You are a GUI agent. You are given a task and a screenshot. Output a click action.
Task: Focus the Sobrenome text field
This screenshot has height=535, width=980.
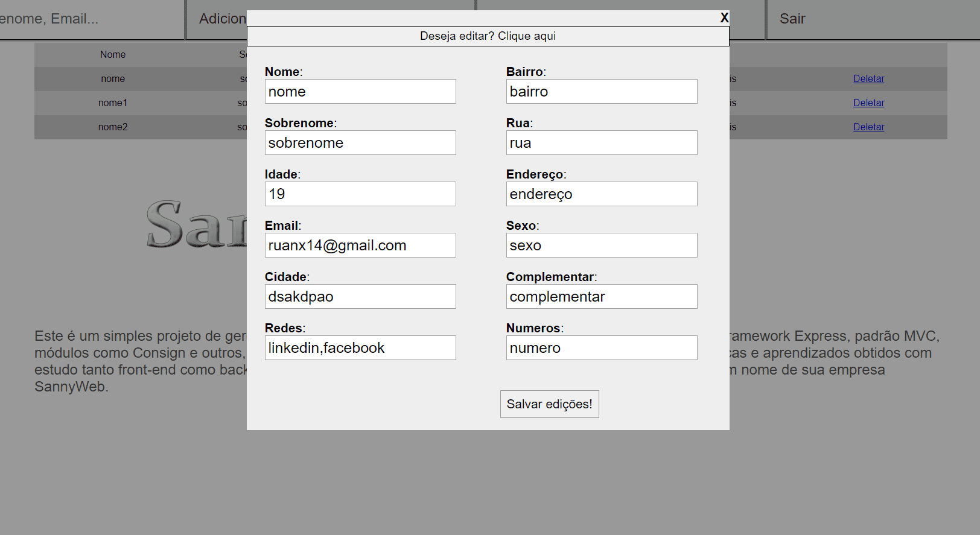360,143
